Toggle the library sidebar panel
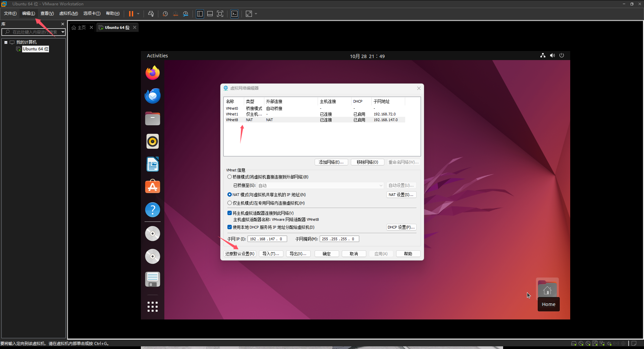This screenshot has width=644, height=349. point(200,14)
